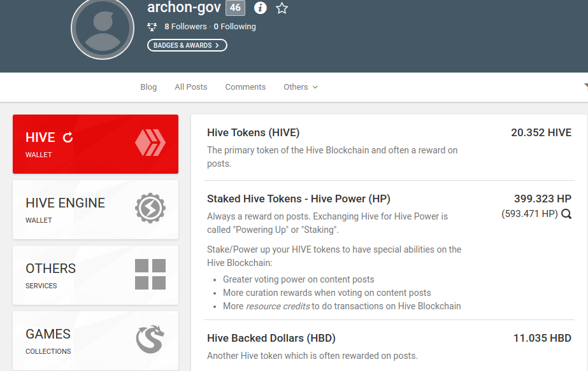Switch to the Comments tab
The image size is (588, 371).
pos(245,87)
